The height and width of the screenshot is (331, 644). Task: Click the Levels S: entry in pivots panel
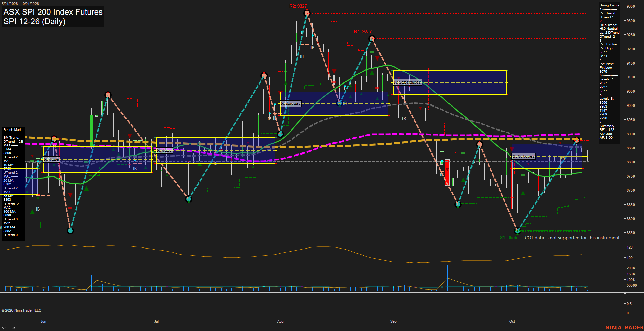click(x=606, y=99)
